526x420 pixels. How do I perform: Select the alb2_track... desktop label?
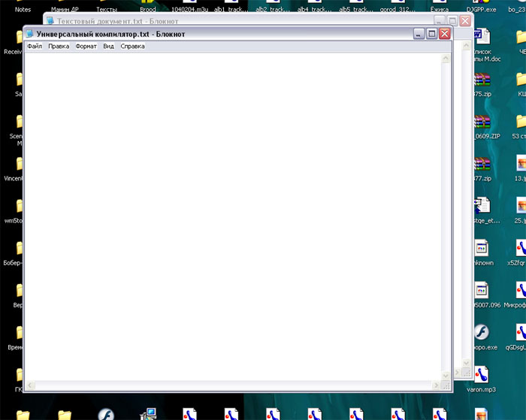[273, 10]
